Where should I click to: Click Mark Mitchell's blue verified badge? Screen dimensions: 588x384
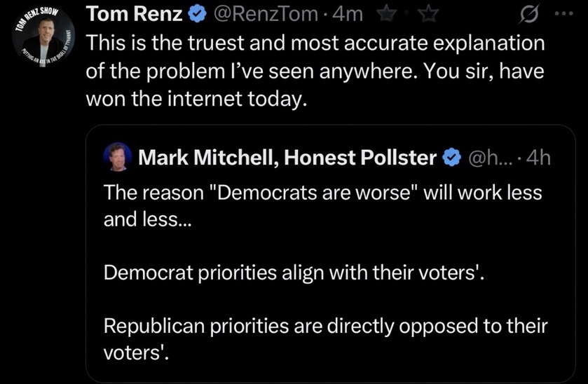tap(452, 158)
